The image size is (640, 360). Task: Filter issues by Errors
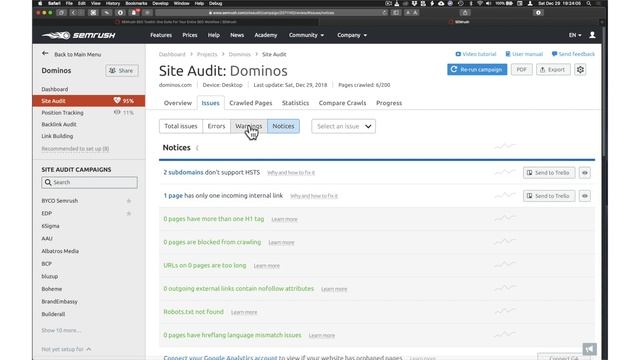(x=216, y=126)
